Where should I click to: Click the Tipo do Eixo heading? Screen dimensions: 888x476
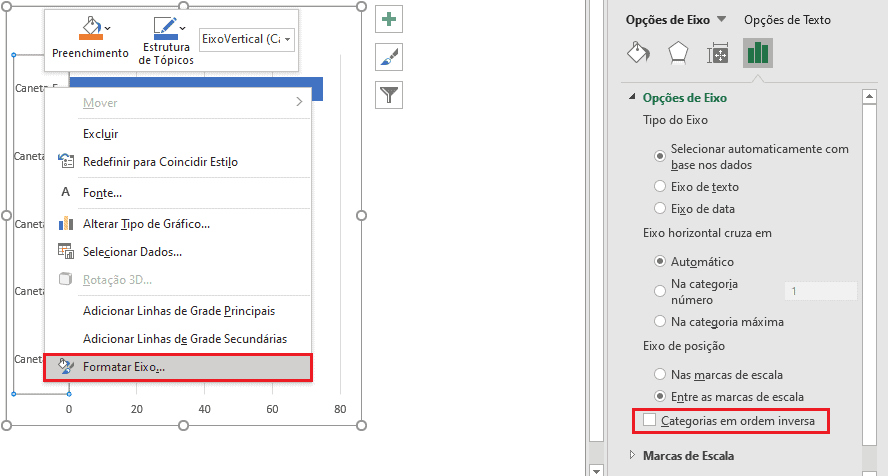675,120
